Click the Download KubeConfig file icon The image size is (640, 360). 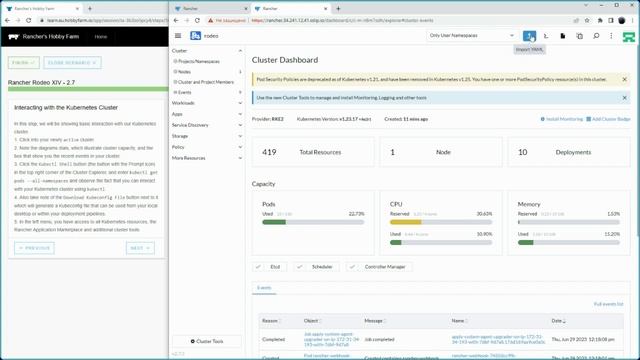pyautogui.click(x=562, y=36)
